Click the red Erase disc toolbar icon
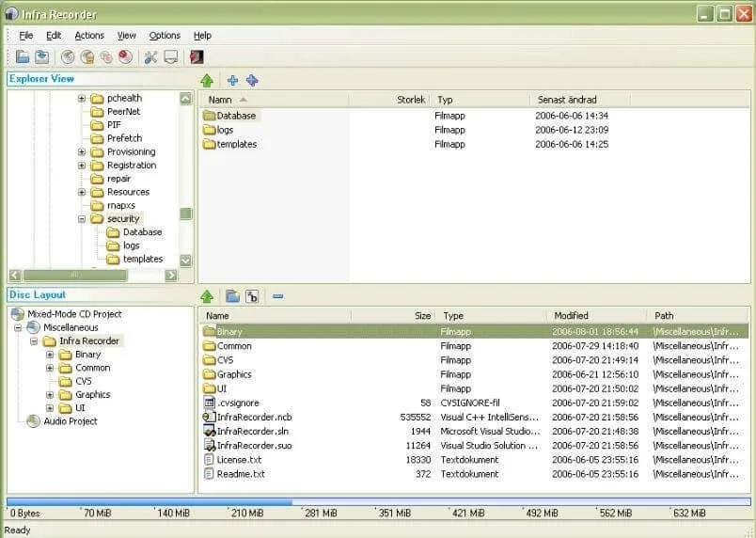This screenshot has height=538, width=756. [124, 57]
